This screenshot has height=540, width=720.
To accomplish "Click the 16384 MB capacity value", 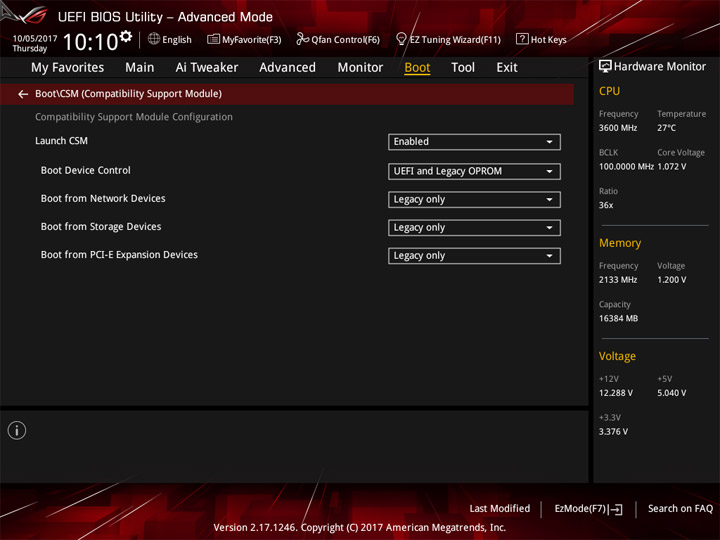I will 618,319.
